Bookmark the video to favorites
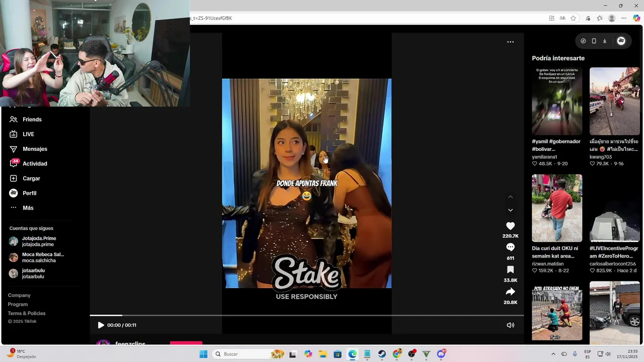 coord(510,269)
